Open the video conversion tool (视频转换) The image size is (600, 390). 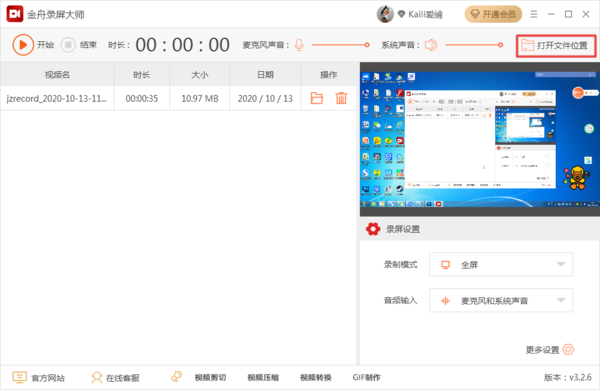[315, 378]
